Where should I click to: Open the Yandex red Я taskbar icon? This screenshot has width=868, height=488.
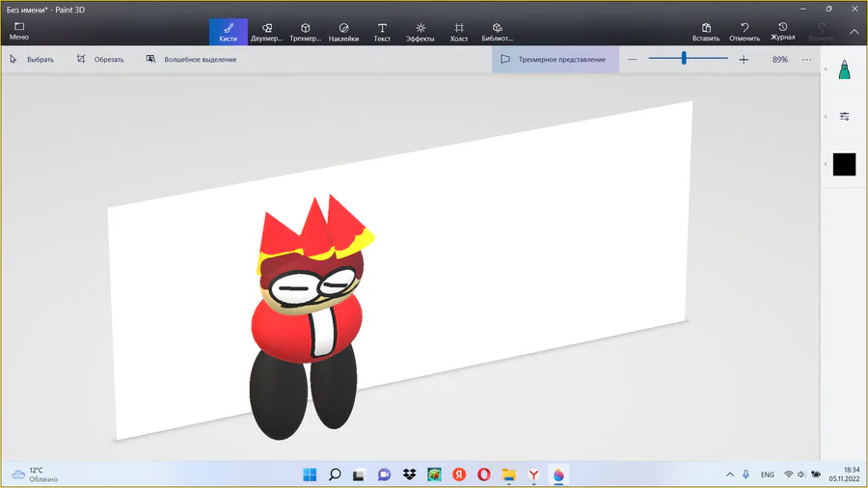point(459,474)
